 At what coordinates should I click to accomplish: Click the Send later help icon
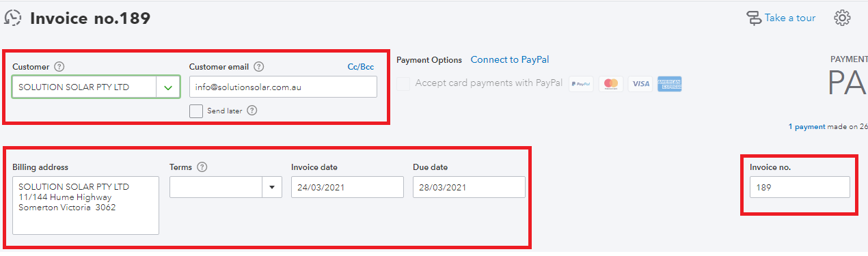(252, 111)
